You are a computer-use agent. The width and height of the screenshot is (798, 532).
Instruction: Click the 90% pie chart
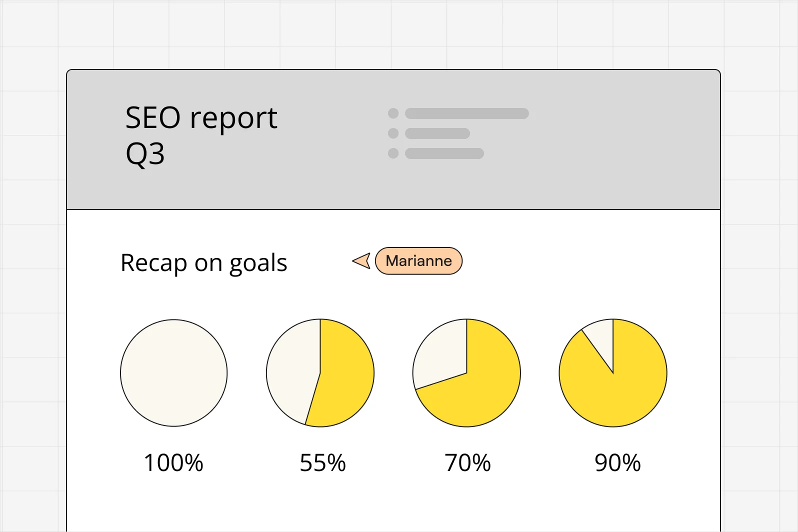pyautogui.click(x=613, y=373)
